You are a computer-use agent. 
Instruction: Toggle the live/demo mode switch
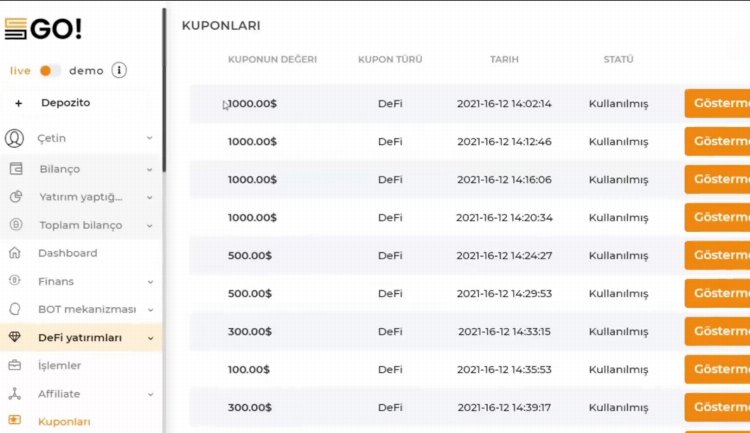pyautogui.click(x=50, y=70)
